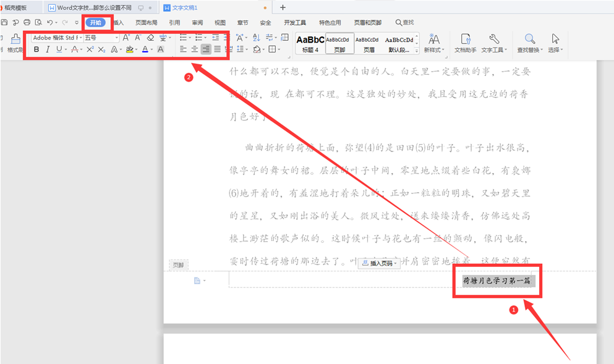Apply superscript formatting
Viewport: 614px width, 364px height.
90,49
